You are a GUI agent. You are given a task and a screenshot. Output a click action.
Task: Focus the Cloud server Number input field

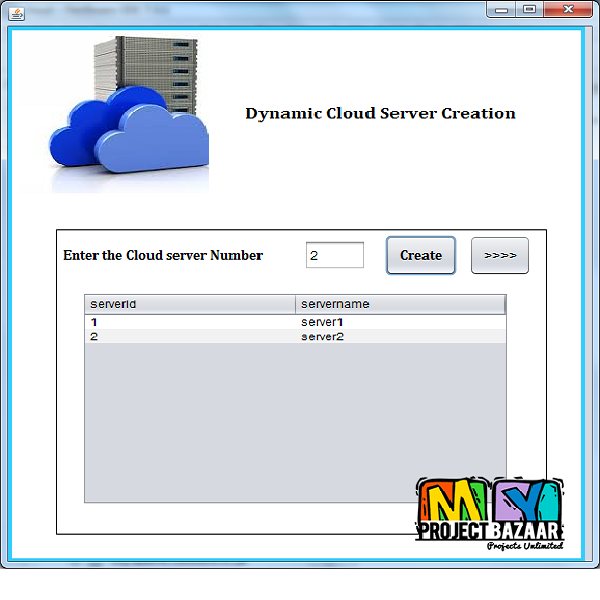click(335, 255)
